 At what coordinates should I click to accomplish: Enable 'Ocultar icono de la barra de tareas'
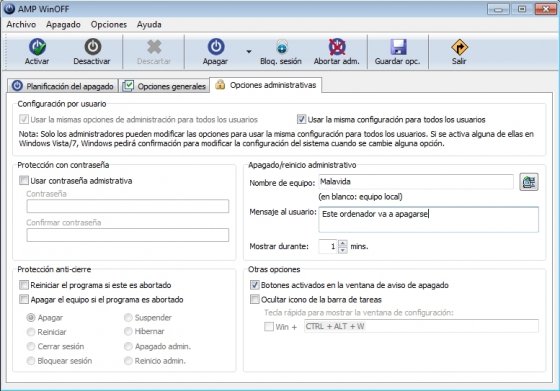pyautogui.click(x=255, y=299)
